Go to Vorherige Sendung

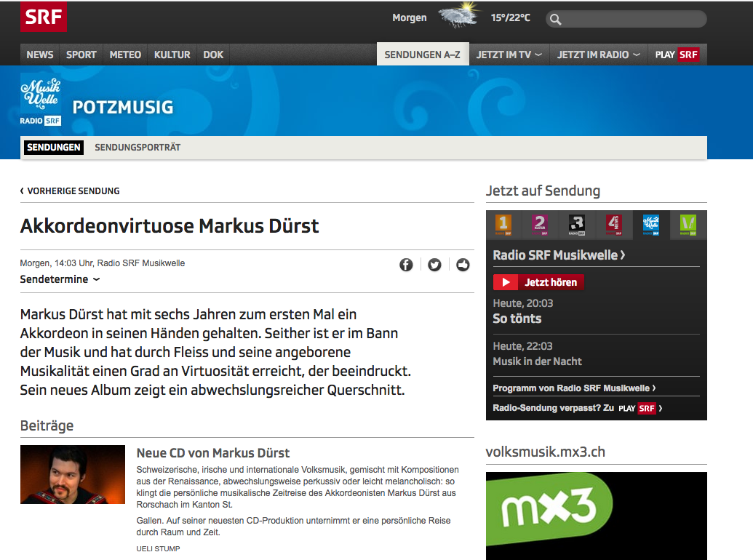tap(70, 191)
